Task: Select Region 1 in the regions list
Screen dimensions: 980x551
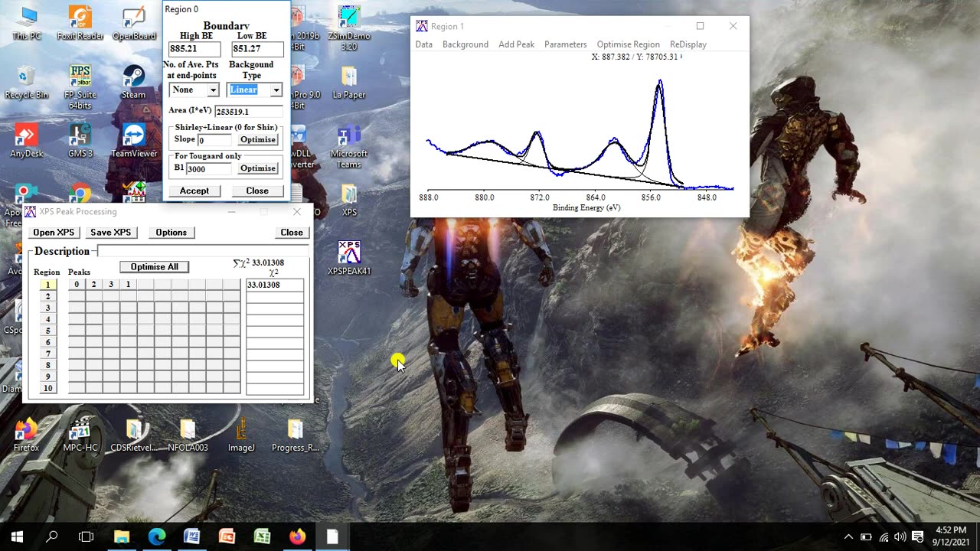Action: pos(48,285)
